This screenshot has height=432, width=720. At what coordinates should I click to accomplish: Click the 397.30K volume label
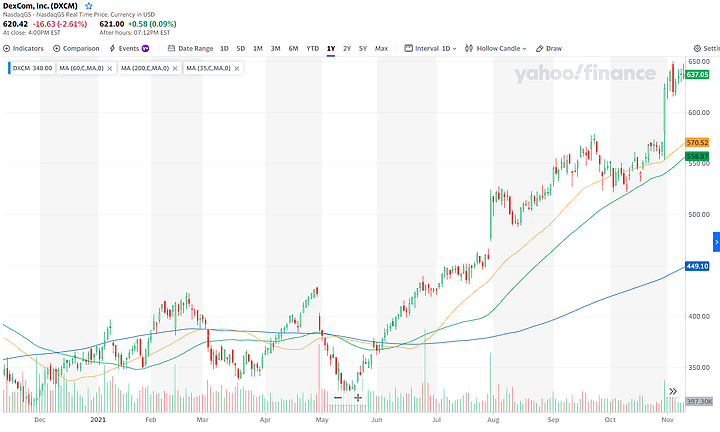pos(699,401)
